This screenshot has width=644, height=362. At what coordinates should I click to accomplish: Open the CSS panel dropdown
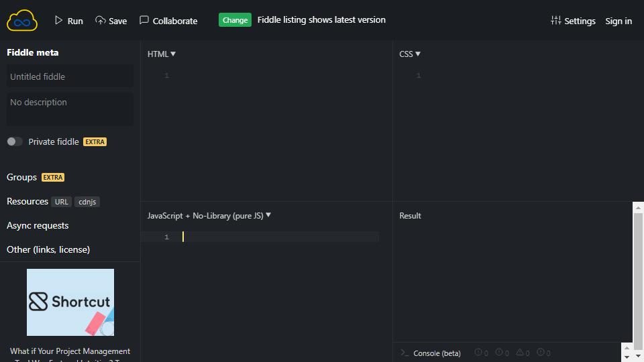coord(410,54)
